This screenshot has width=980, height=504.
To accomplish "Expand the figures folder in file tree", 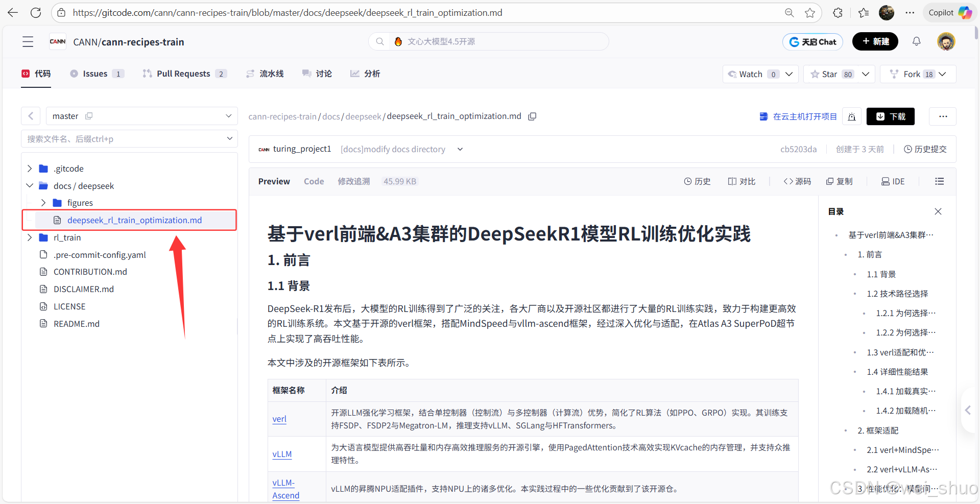I will 43,203.
